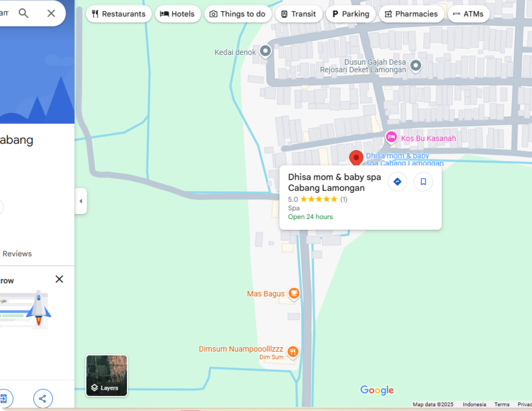Click the send to phone icon
Screen dimensions: 532x411
click(4, 398)
